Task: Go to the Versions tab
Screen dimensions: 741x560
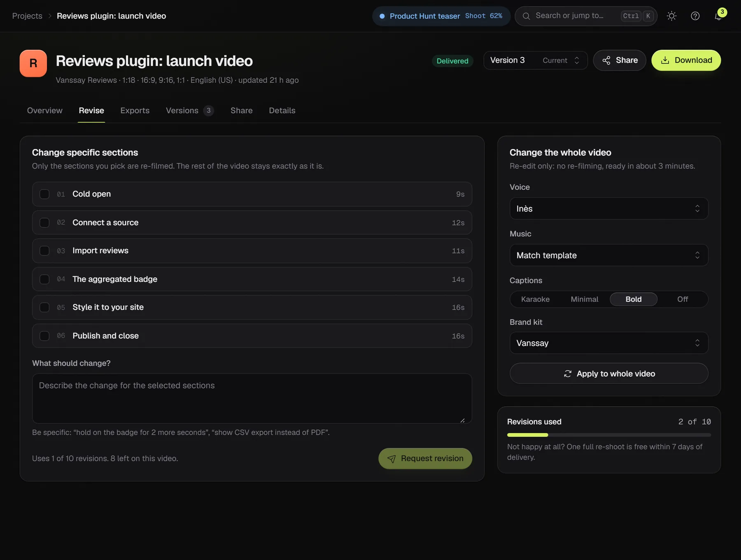Action: click(x=190, y=110)
